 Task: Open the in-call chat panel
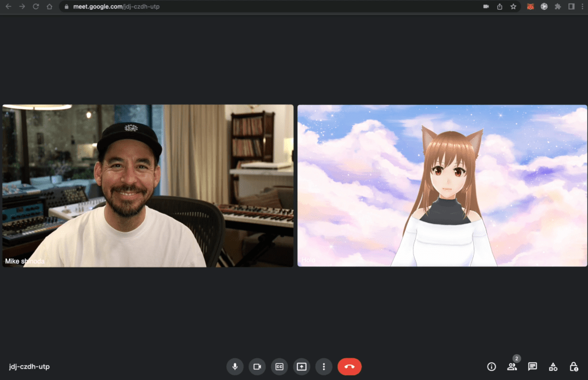click(x=532, y=366)
